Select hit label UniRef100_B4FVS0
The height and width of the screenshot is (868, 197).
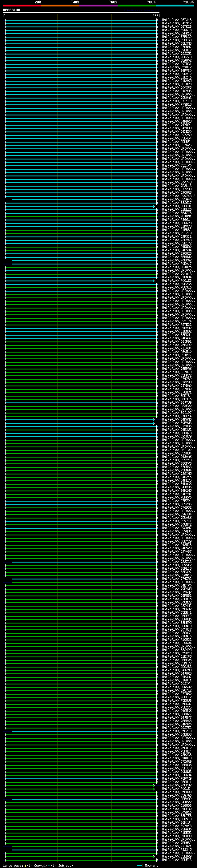pos(176,71)
